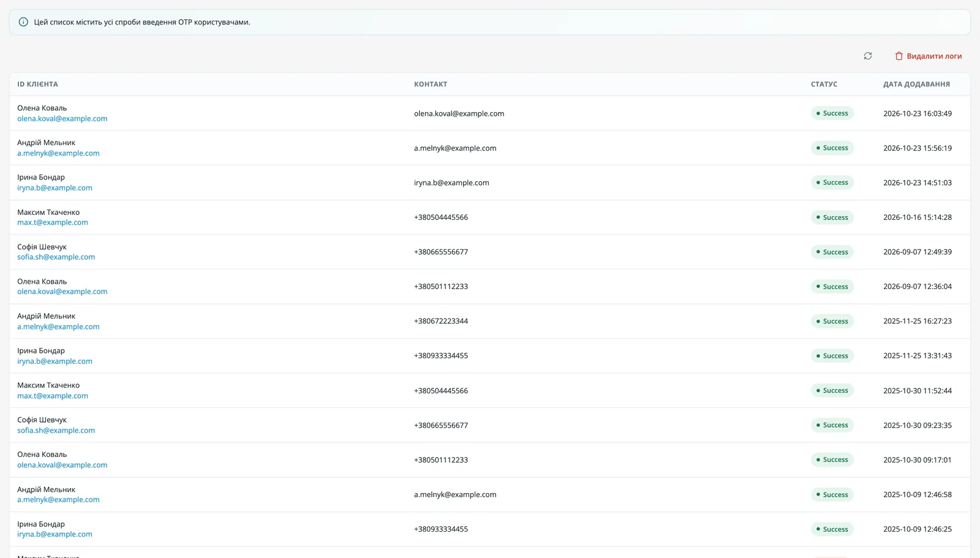Select contact cell iryna.b@example.com in the third row

[x=451, y=183]
